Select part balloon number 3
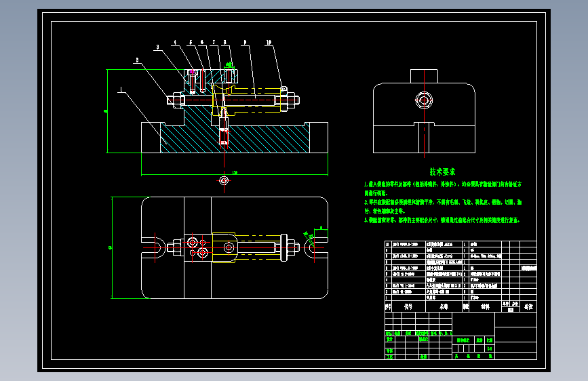This screenshot has width=588, height=381. pos(157,47)
